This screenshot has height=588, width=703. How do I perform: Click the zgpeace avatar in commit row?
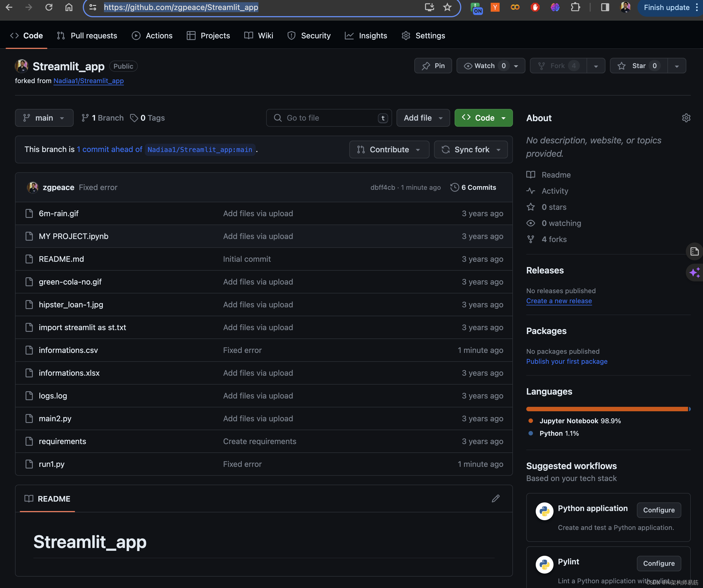click(33, 188)
